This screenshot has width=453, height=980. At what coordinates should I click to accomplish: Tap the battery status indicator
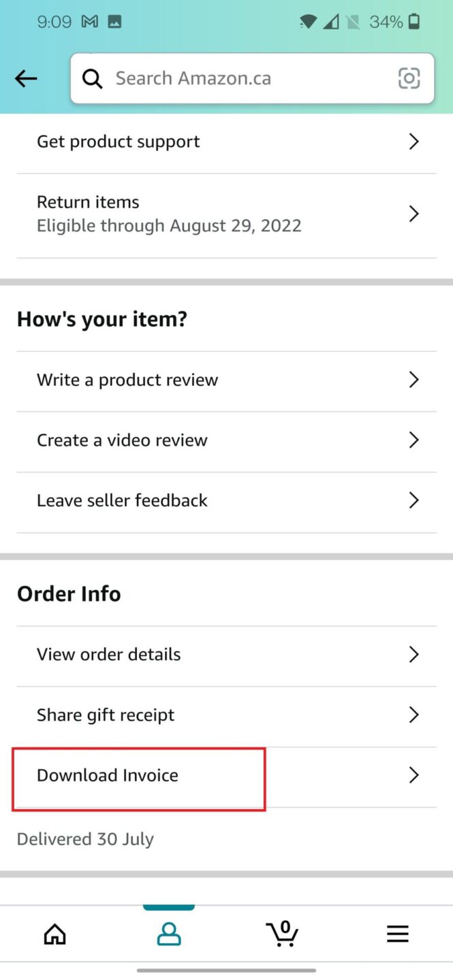(x=413, y=21)
